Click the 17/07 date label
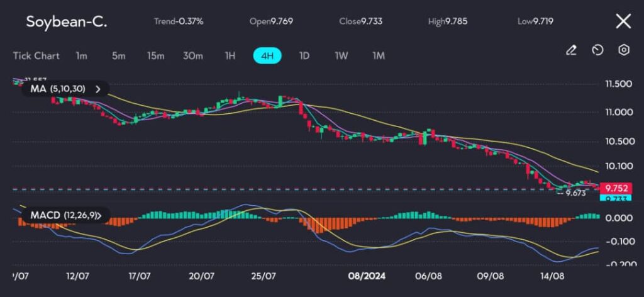 tap(140, 276)
